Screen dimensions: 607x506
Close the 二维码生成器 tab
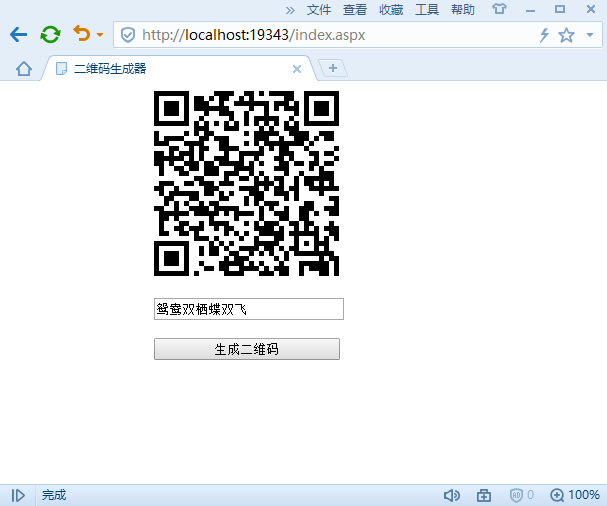tap(297, 69)
